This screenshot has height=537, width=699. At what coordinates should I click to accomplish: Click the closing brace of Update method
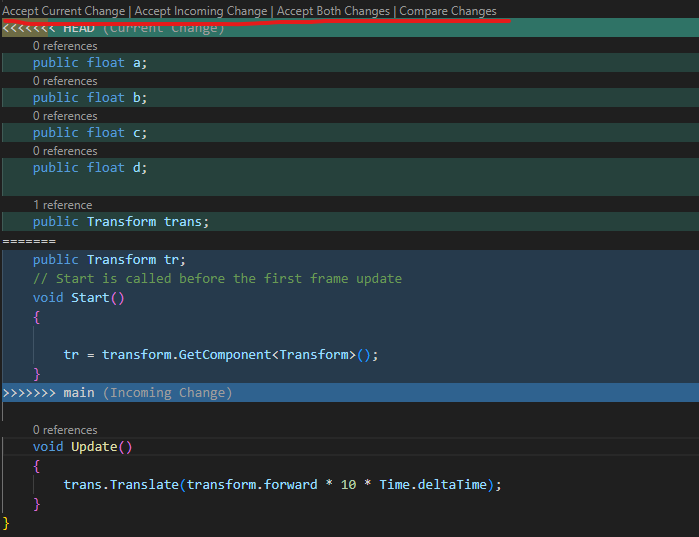pyautogui.click(x=37, y=504)
